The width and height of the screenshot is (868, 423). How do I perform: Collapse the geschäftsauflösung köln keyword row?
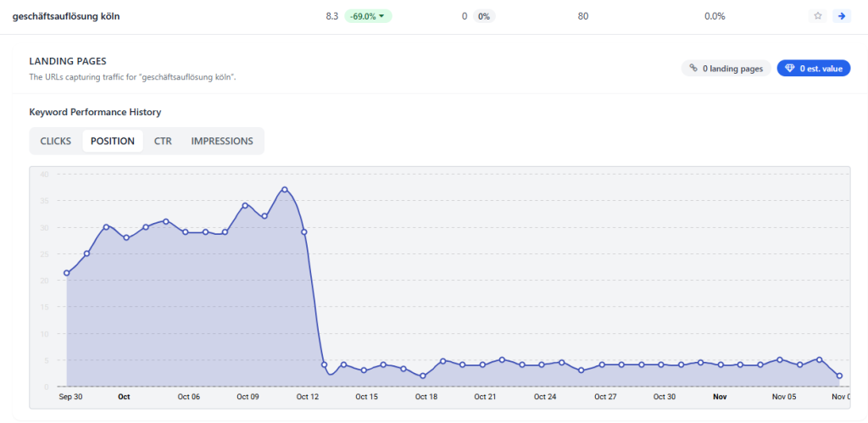[x=66, y=16]
